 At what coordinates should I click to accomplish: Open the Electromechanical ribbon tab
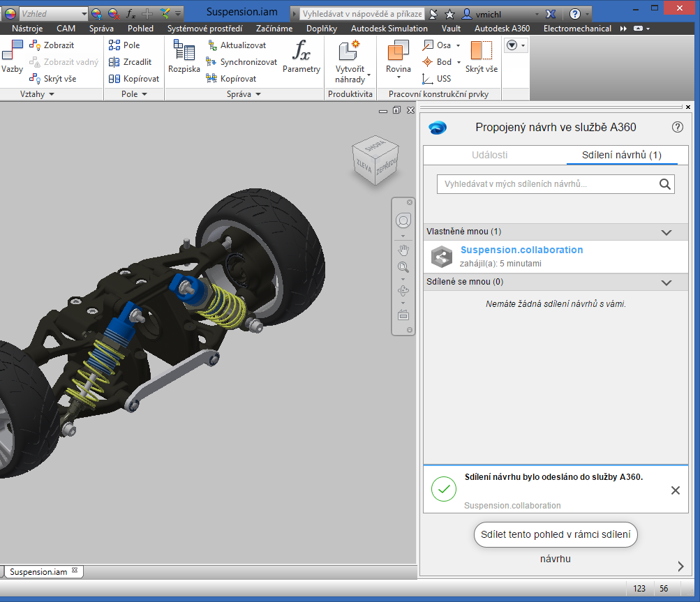[577, 29]
